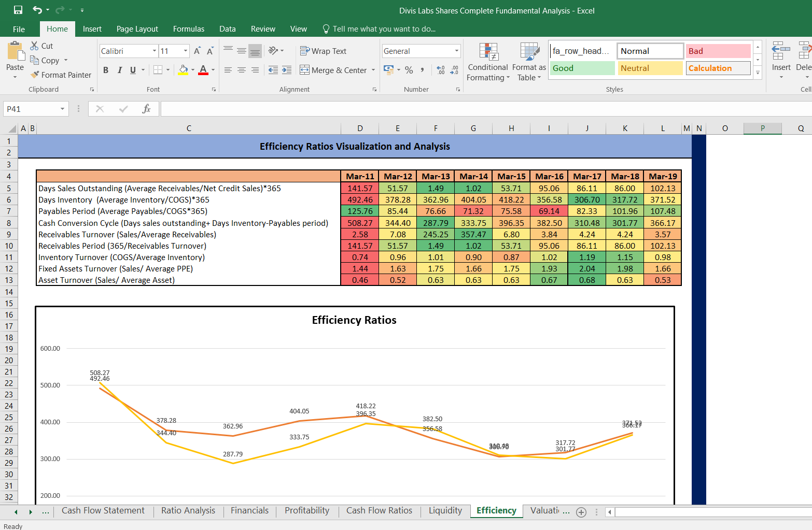Open the Ratio Analysis sheet tab
Viewport: 812px width, 530px height.
click(x=188, y=511)
